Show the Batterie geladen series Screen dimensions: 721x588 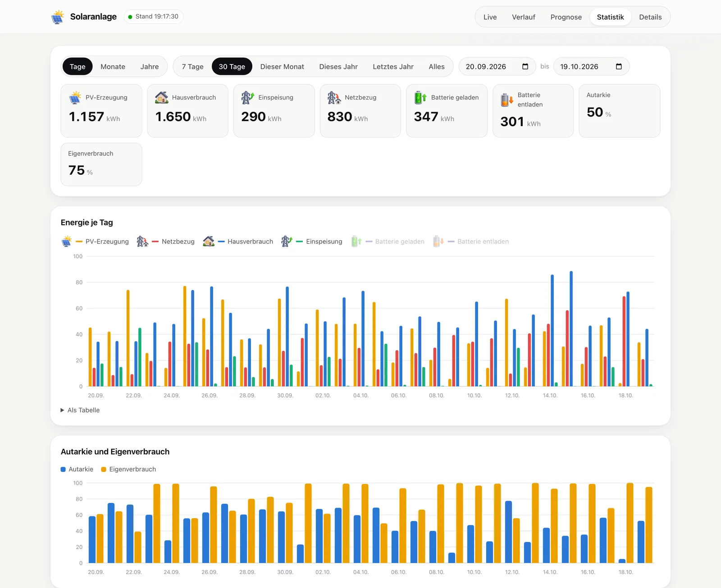(x=388, y=242)
